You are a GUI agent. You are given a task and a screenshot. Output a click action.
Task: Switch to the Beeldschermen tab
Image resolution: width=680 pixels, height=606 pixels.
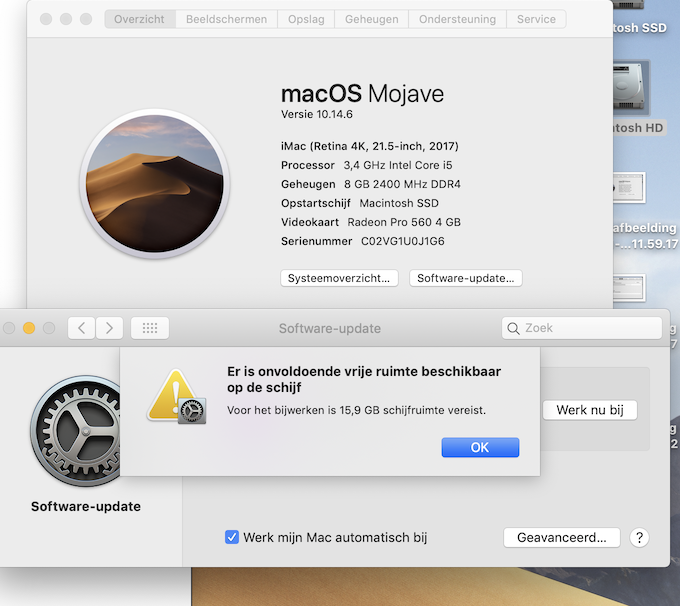tap(226, 19)
